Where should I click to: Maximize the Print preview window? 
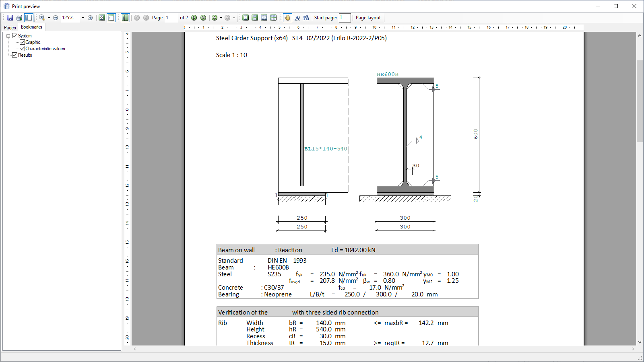616,6
